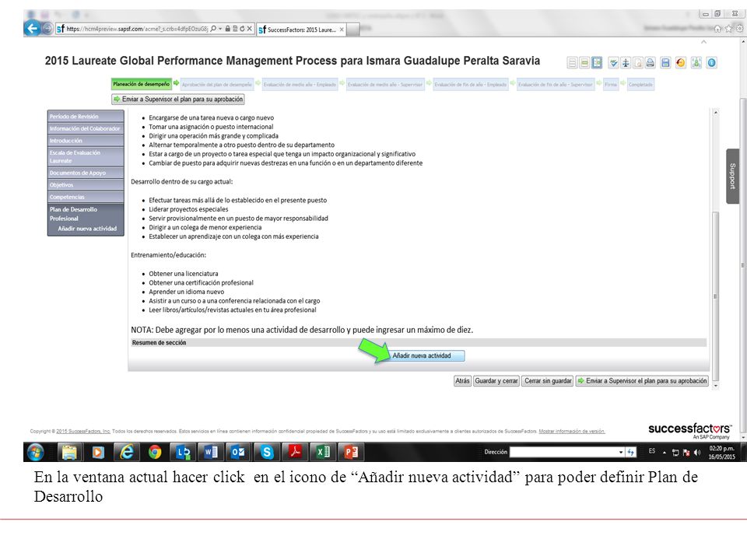Open the Windows Start menu orb
The image size is (747, 560).
click(36, 452)
